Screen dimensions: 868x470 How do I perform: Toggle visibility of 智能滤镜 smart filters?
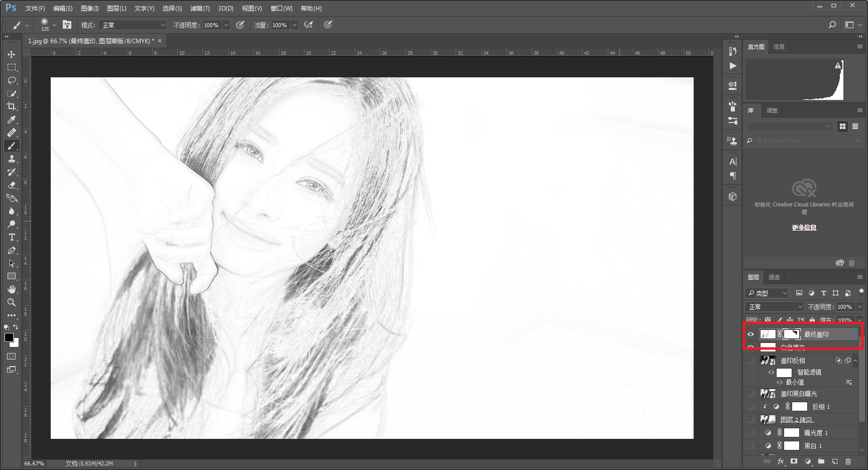coord(771,372)
